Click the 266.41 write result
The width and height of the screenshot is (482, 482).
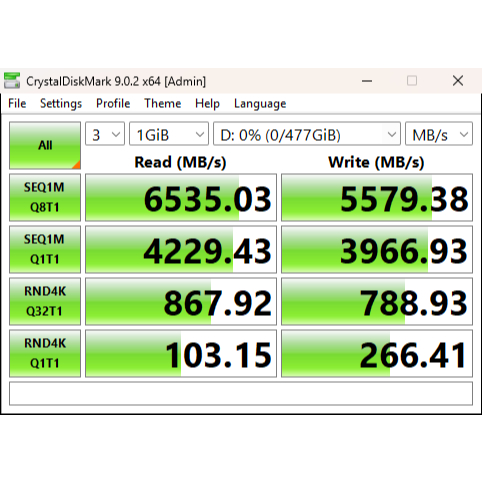pyautogui.click(x=377, y=353)
